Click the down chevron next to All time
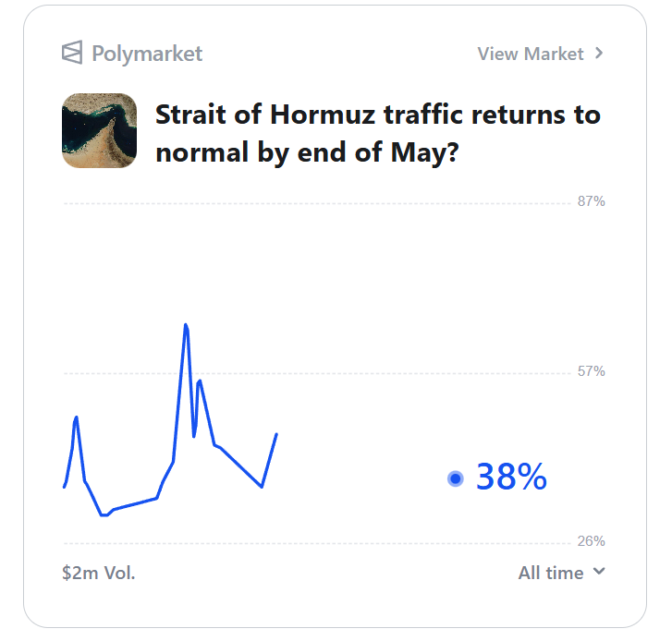The width and height of the screenshot is (672, 641). point(599,572)
